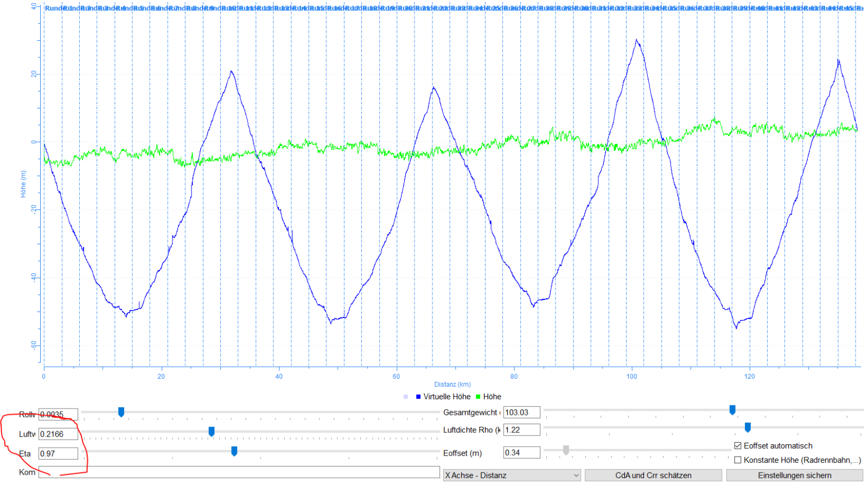868x485 pixels.
Task: Click the greyed-out Eoffset slider handle
Action: pos(566,450)
